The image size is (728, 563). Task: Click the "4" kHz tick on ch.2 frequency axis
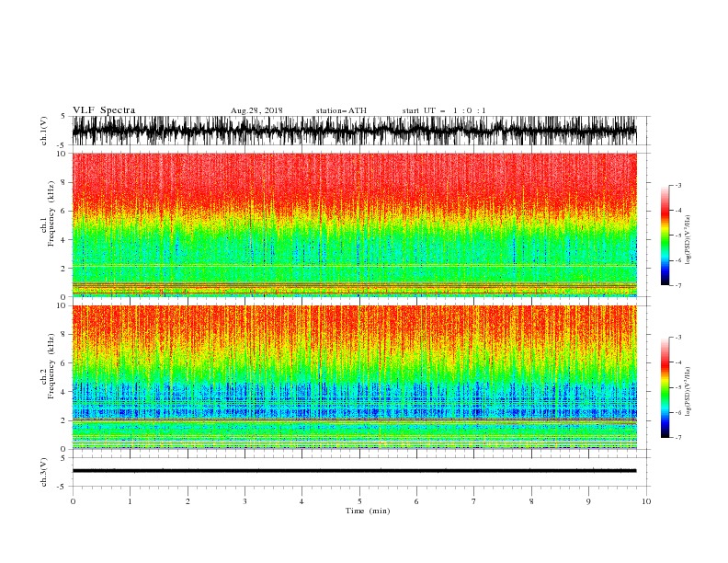63,392
